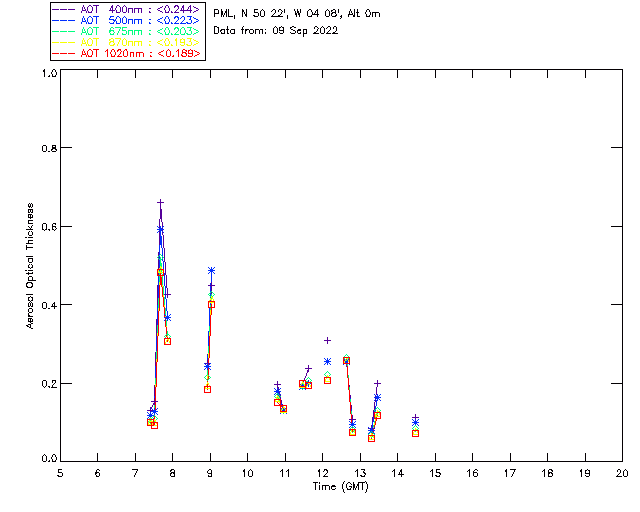This screenshot has width=640, height=512.
Task: Click the red square marker at 0.4 near hour 9
Action: 211,305
